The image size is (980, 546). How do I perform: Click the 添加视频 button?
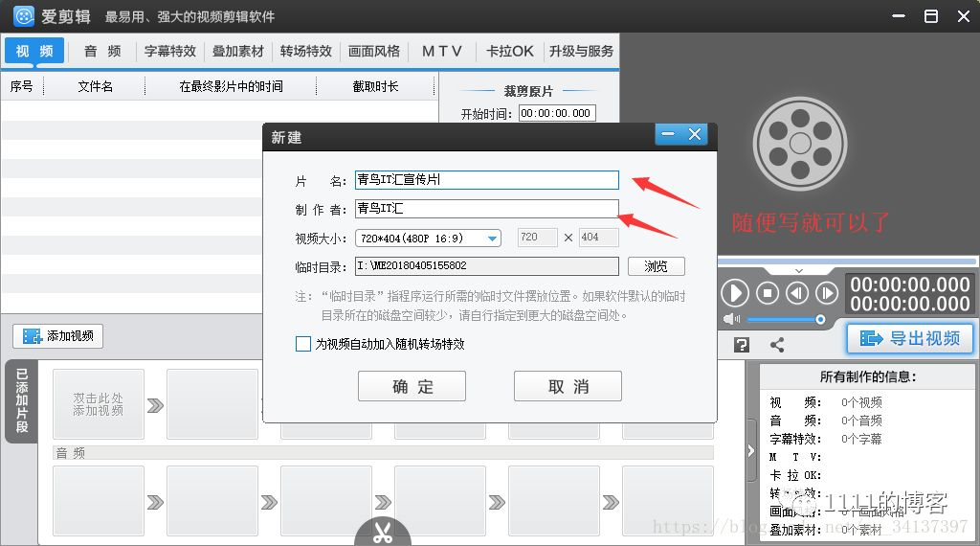58,336
